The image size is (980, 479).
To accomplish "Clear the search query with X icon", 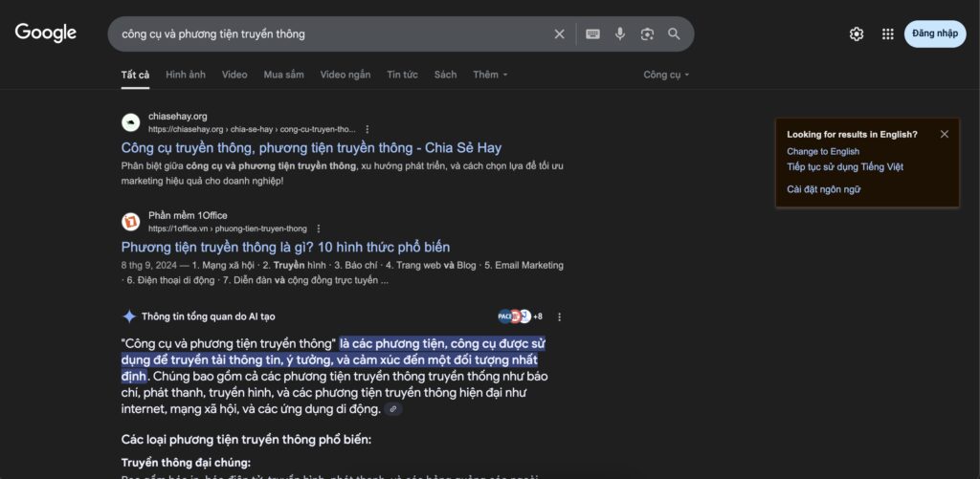I will coord(559,34).
